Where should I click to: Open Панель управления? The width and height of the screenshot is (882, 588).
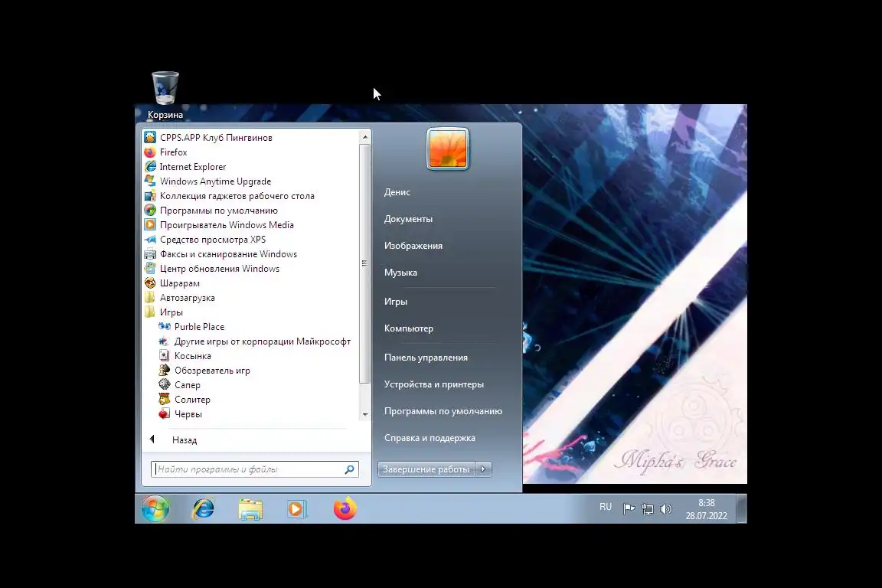[x=426, y=358]
